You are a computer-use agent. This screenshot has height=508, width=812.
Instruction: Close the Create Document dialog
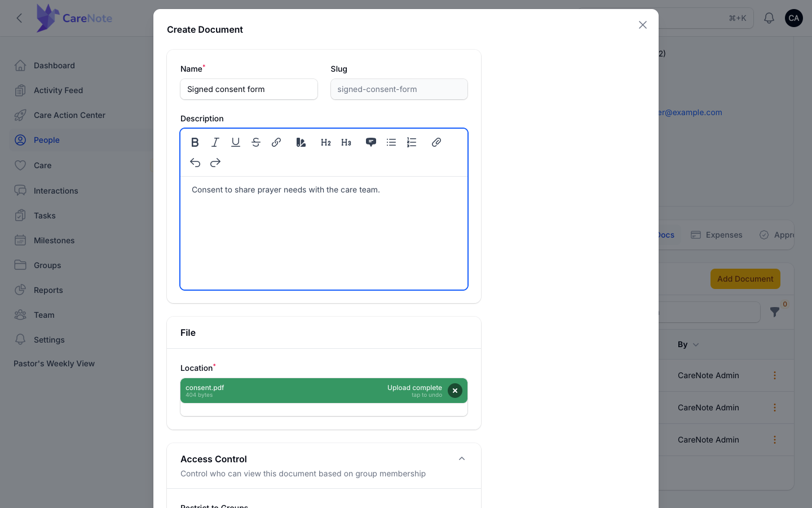pos(643,25)
